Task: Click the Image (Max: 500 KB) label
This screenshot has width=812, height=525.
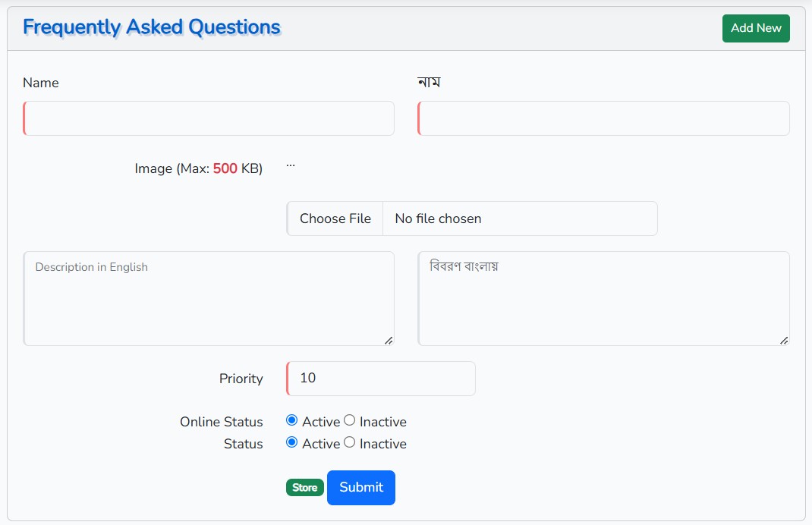Action: click(198, 168)
